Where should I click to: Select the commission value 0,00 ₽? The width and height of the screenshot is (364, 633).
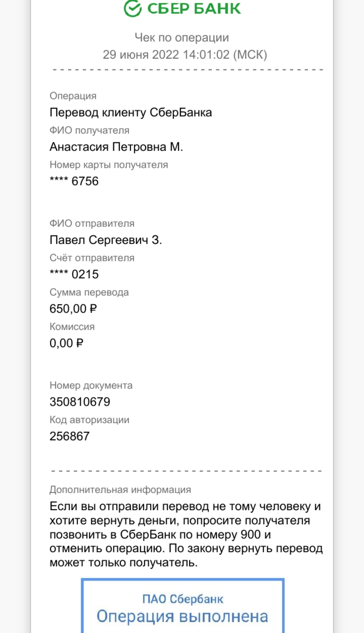66,343
